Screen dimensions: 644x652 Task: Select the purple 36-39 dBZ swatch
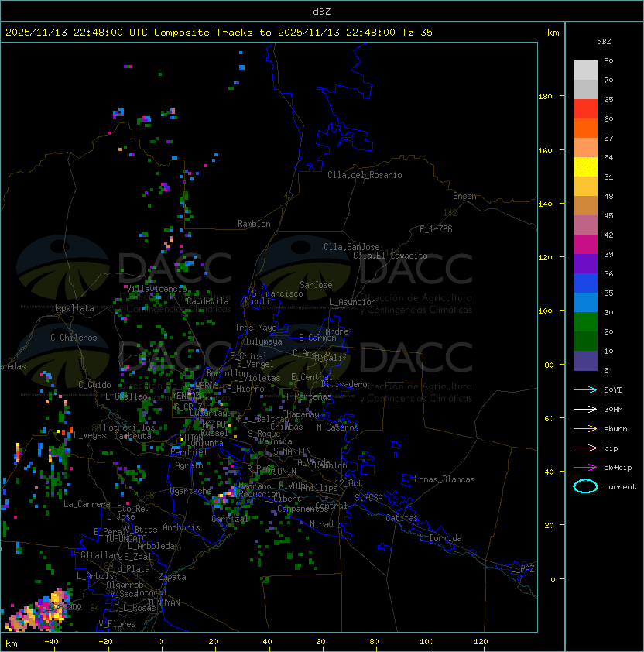click(585, 263)
